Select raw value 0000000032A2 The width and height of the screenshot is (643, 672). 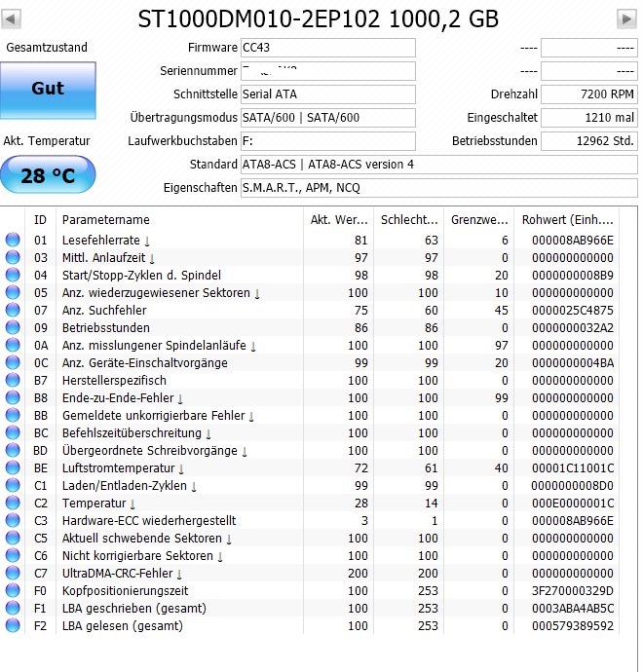(x=573, y=328)
